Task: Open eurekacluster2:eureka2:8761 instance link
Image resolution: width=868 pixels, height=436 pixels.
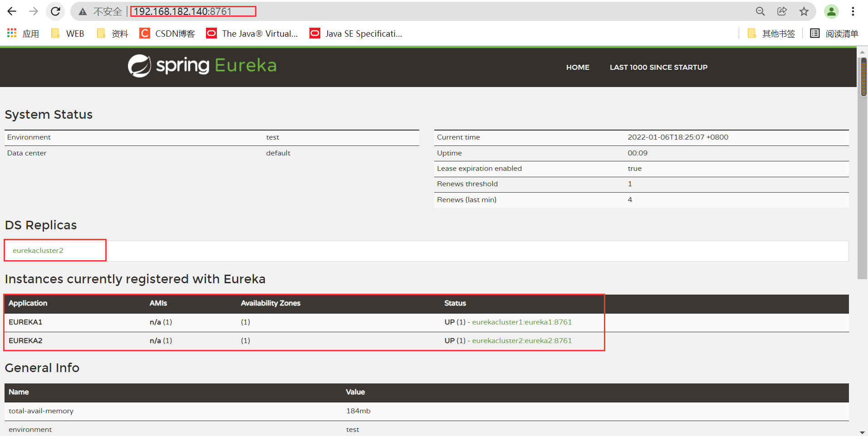Action: click(522, 340)
